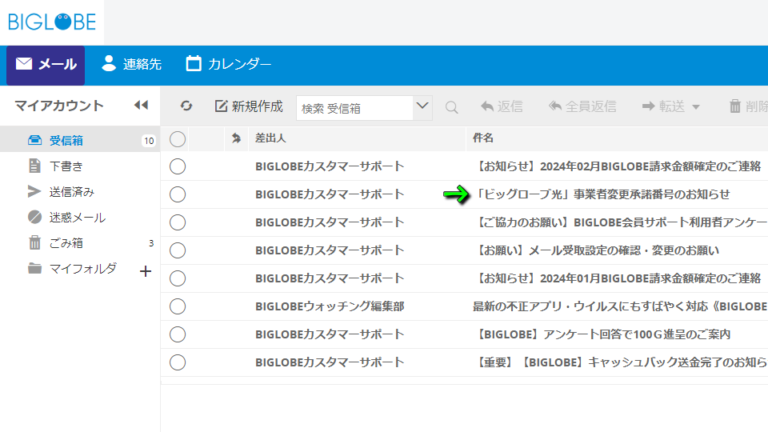Switch to the カレンダー calendar tab
The width and height of the screenshot is (768, 432).
pos(228,64)
